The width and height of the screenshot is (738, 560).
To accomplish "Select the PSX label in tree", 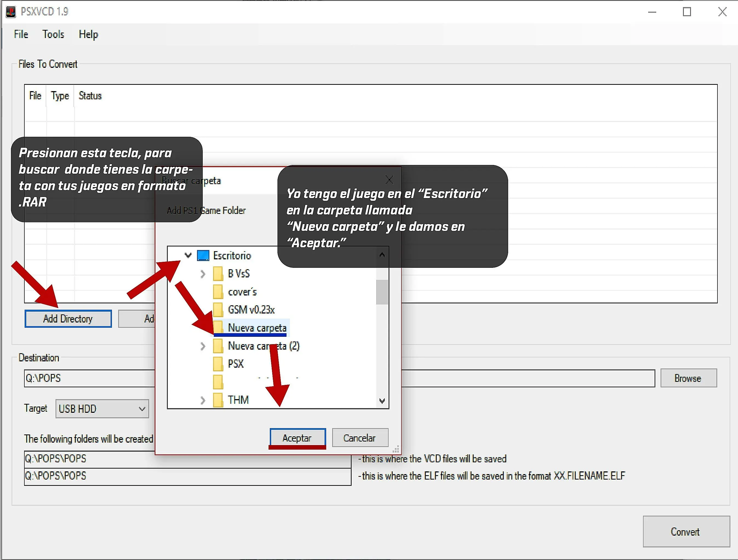I will tap(236, 364).
